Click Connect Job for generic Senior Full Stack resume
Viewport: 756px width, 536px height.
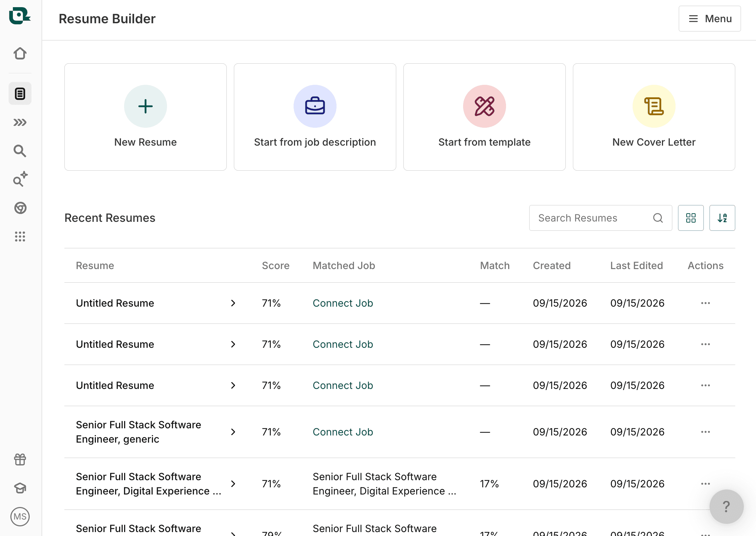click(x=343, y=432)
